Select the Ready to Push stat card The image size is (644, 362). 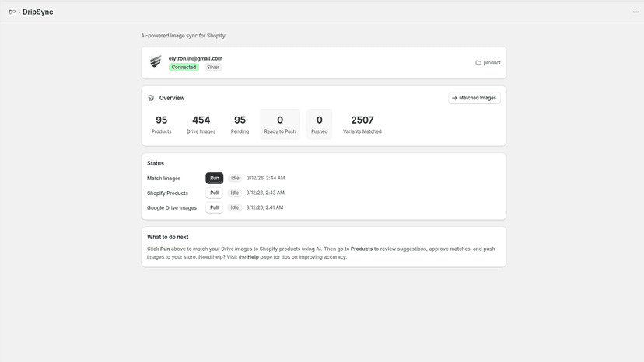pos(280,124)
